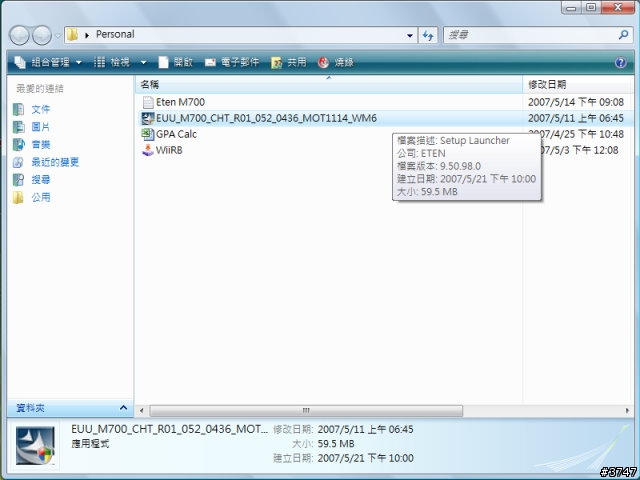Click the 公用 folder icon in sidebar
Viewport: 640px width, 480px height.
(18, 198)
